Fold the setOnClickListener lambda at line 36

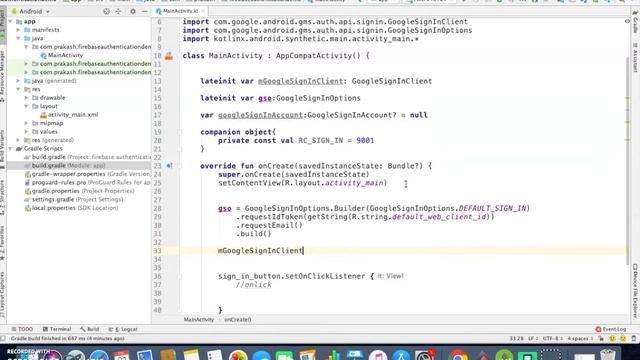(x=180, y=276)
